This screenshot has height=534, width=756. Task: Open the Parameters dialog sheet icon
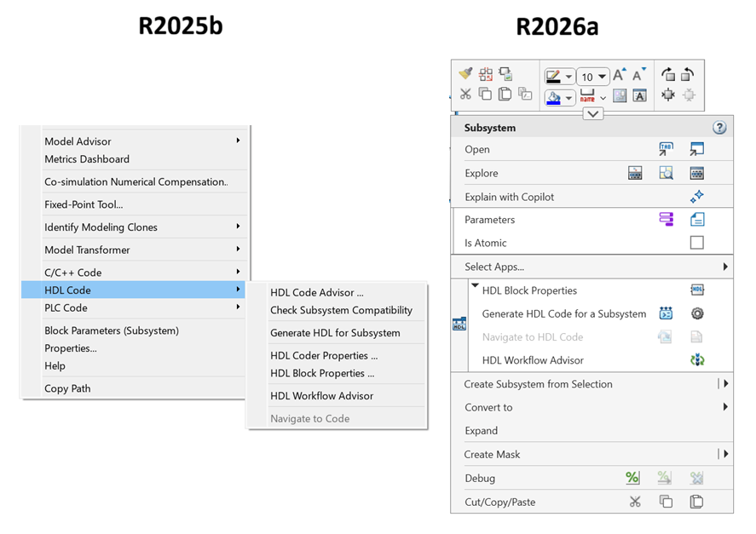[x=696, y=219]
